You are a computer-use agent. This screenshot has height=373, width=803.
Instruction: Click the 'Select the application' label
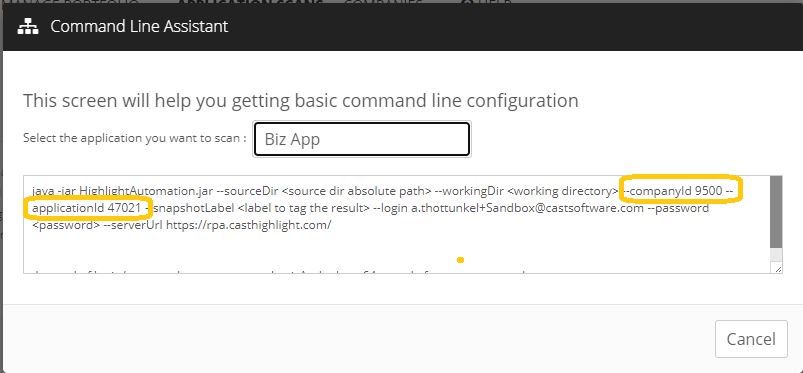tap(135, 138)
